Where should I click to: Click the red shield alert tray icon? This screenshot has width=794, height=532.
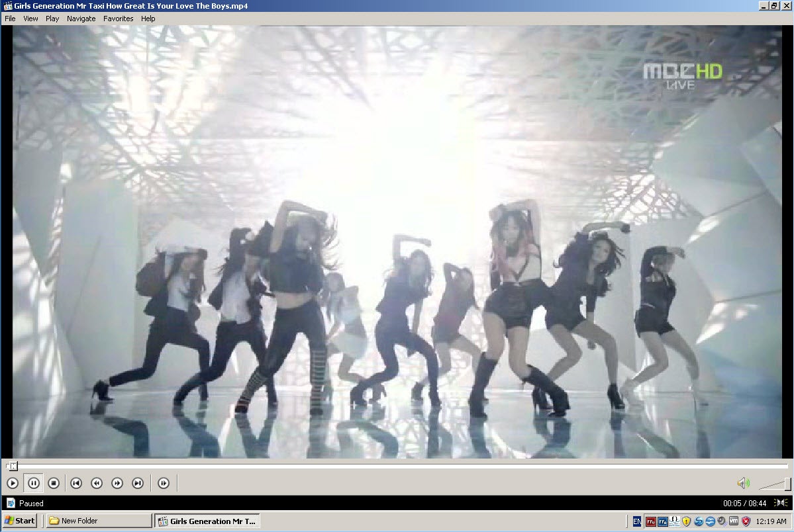point(746,521)
